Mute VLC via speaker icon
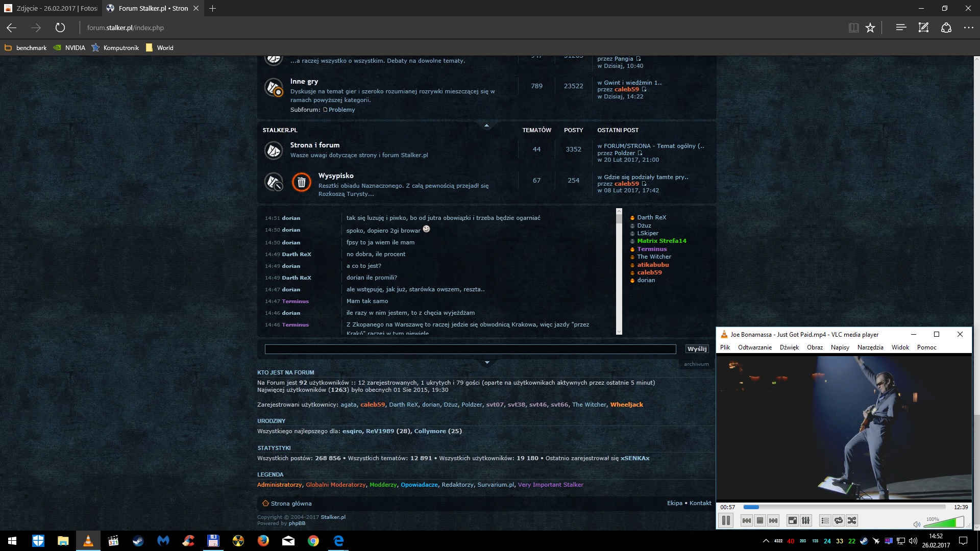Viewport: 980px width, 551px height. point(917,524)
